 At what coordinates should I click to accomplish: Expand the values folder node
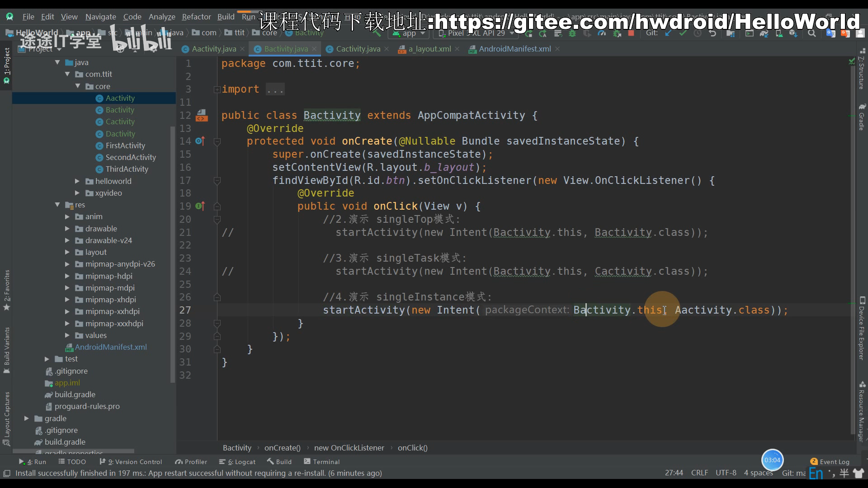tap(67, 335)
